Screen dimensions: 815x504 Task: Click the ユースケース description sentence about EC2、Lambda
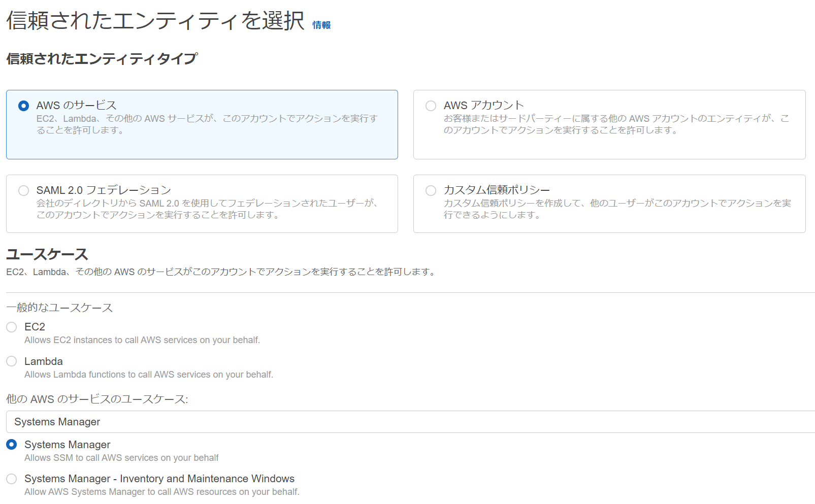pos(221,272)
